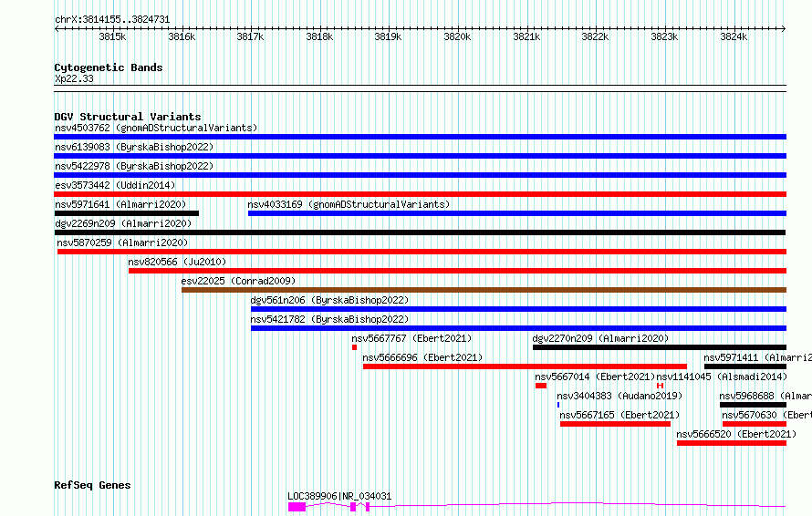Select the brown bar for esv22025

pyautogui.click(x=484, y=290)
